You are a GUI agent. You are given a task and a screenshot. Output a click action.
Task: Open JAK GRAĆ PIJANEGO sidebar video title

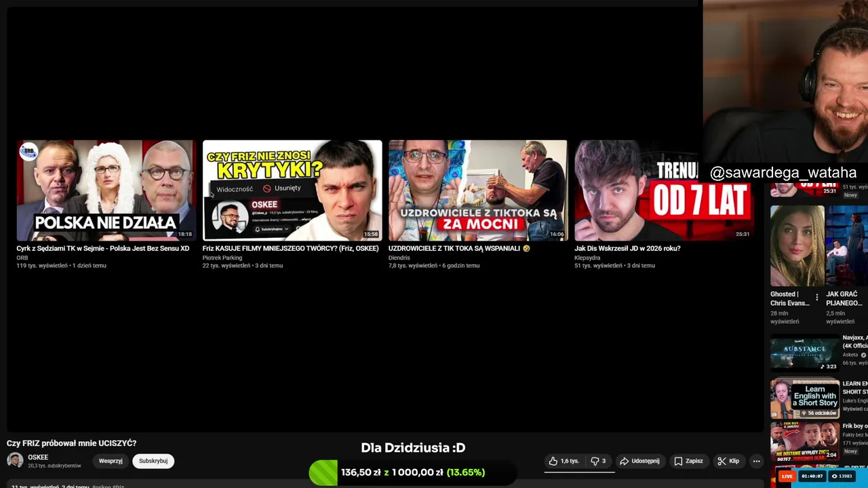point(844,298)
